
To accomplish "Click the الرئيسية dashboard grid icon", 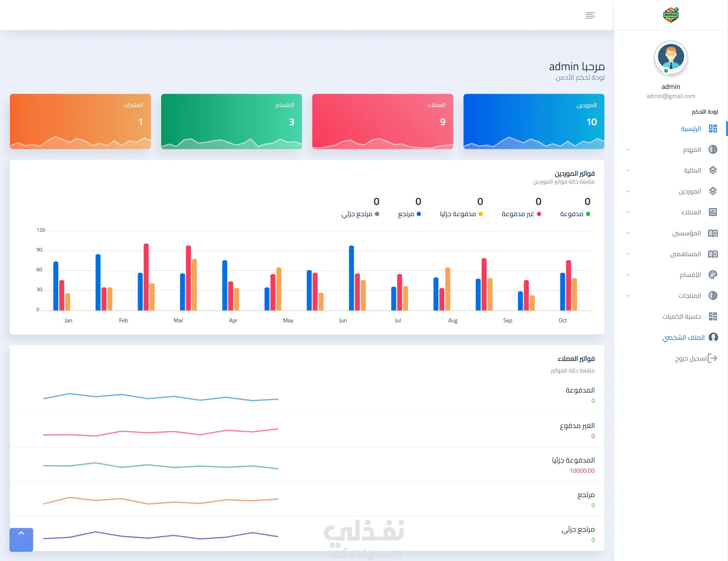I will point(713,129).
